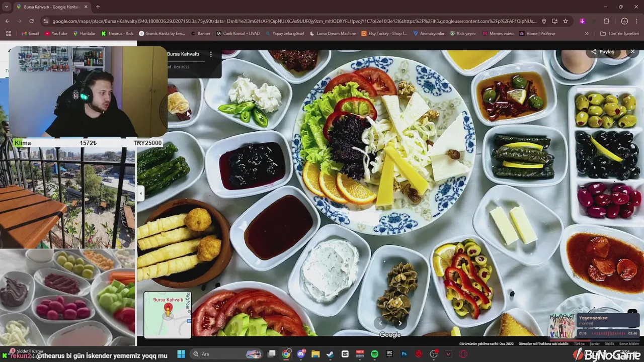This screenshot has width=644, height=362.
Task: Click the Gizlilik footer link
Action: [x=609, y=344]
